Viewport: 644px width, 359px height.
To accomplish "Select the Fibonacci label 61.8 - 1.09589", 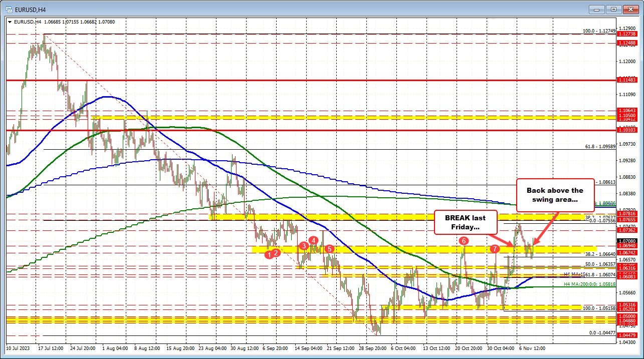I will (x=600, y=147).
